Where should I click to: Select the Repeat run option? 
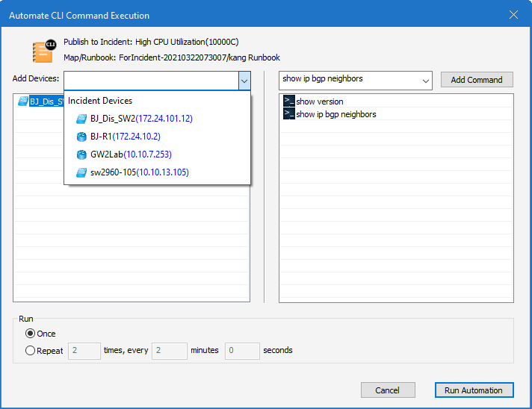point(31,350)
